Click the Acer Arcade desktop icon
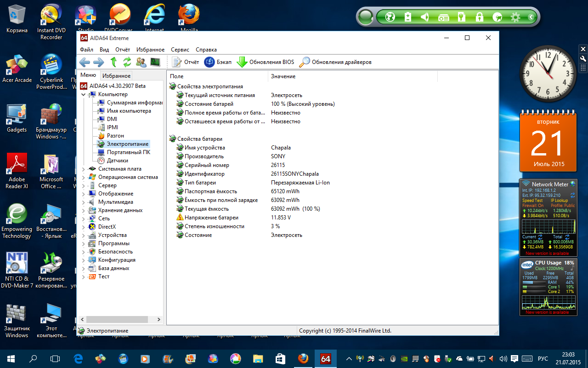This screenshot has height=368, width=588. pos(17,69)
